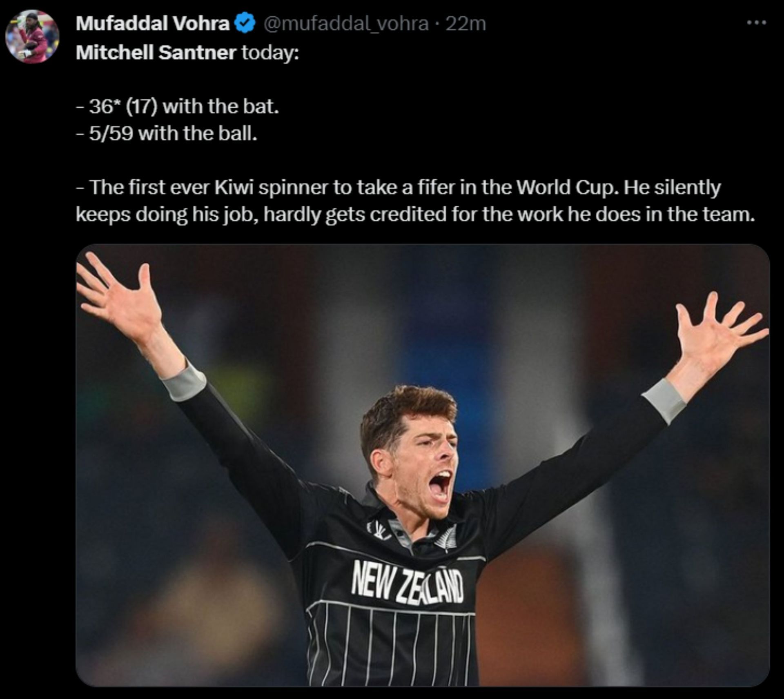The image size is (784, 699).
Task: Click the "keeps doing his job" line
Action: click(167, 215)
